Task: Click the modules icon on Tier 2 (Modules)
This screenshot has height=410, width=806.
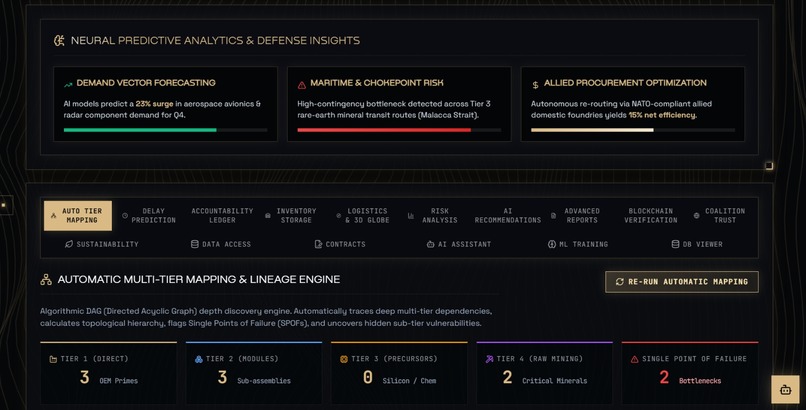Action: 198,359
